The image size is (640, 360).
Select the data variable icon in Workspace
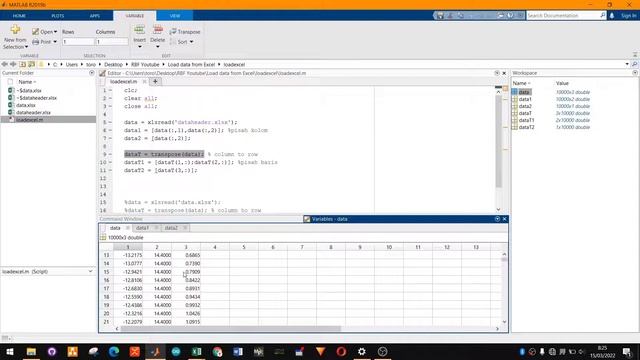click(x=515, y=92)
